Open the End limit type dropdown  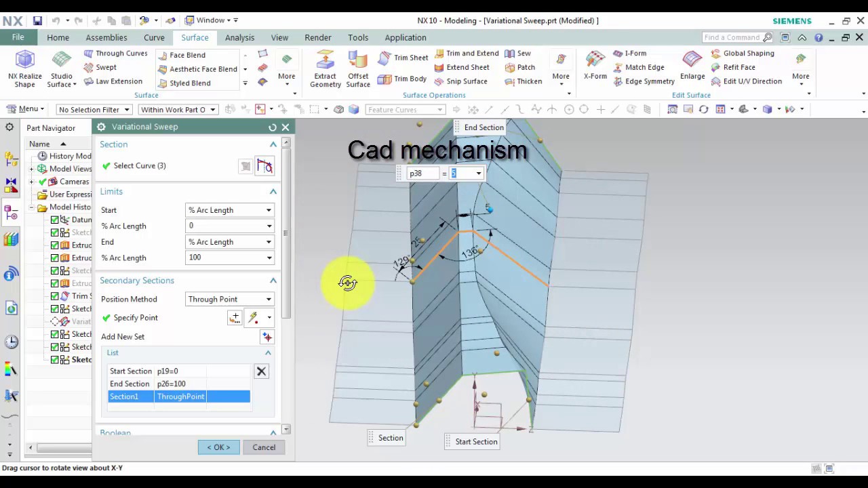[229, 242]
